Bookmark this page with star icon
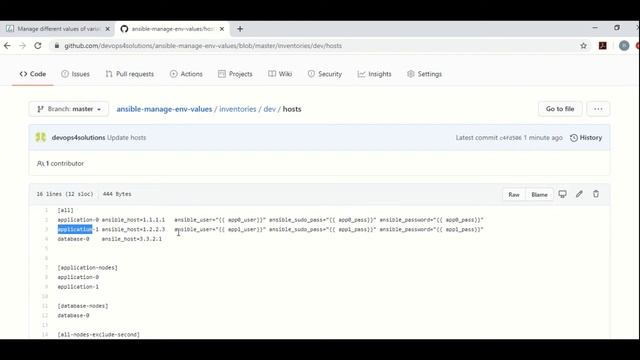Image resolution: width=640 pixels, height=360 pixels. [583, 46]
